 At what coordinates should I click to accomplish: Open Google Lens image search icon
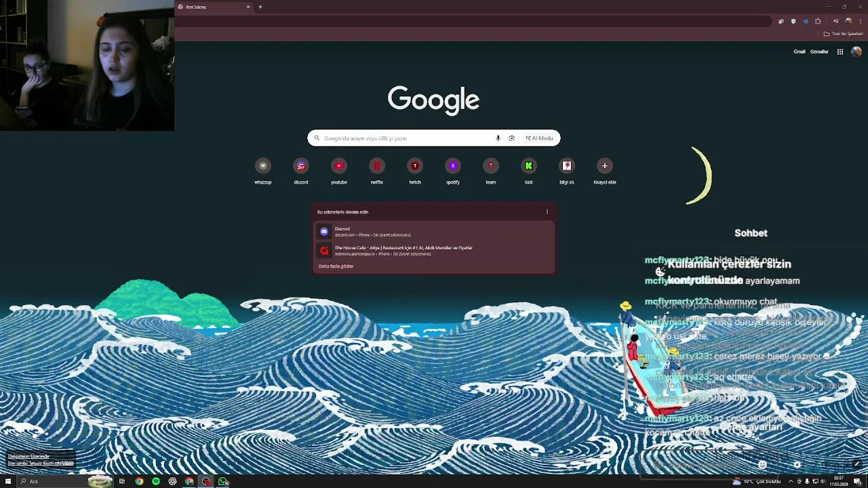511,138
